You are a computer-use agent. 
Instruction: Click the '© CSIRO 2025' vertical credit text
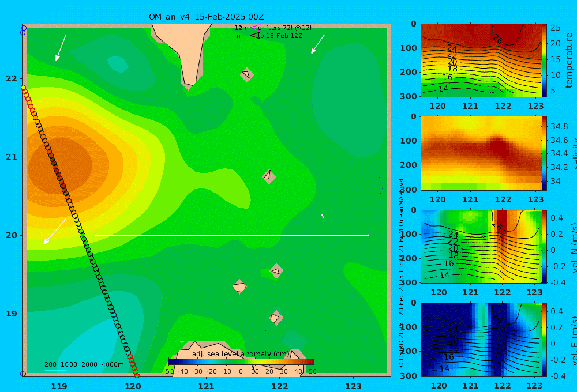pos(401,345)
